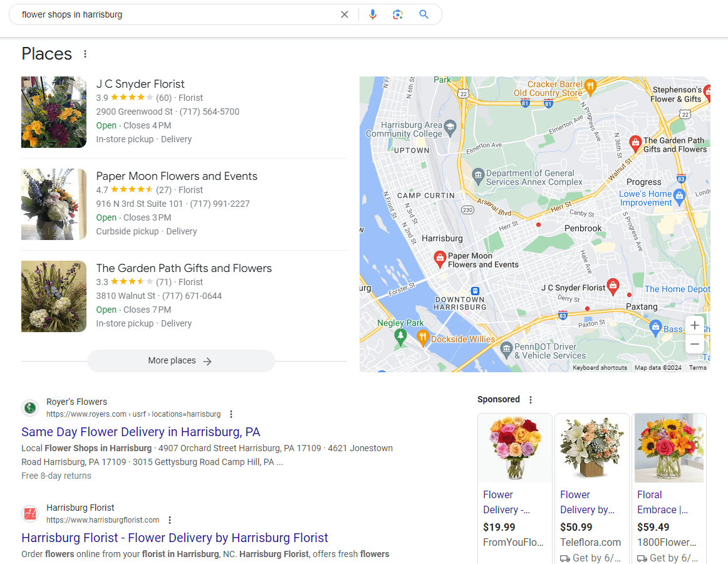Open options menu beside harrisburgflorist.com URL
Screen dimensions: 728x564
[170, 520]
